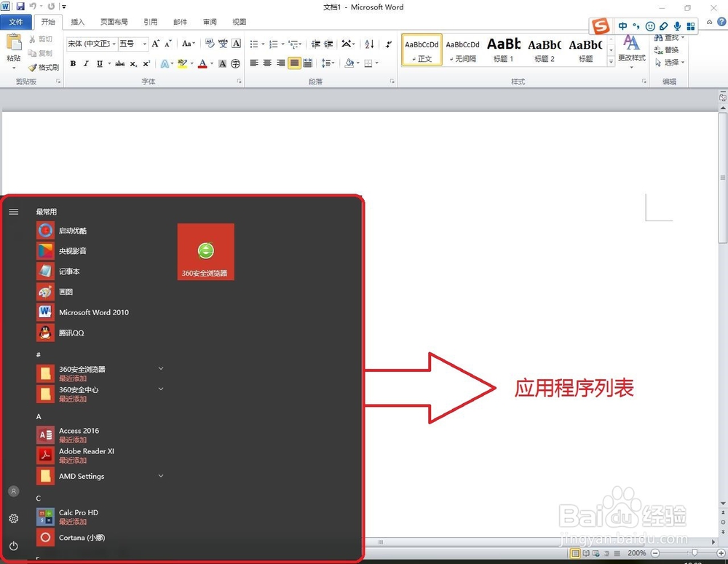Click the character border icon
728x564 pixels.
click(x=236, y=44)
